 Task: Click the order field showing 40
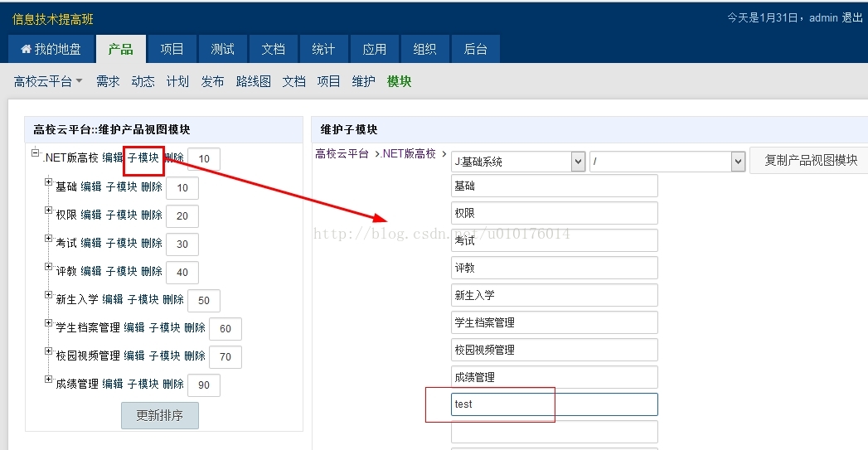[182, 273]
